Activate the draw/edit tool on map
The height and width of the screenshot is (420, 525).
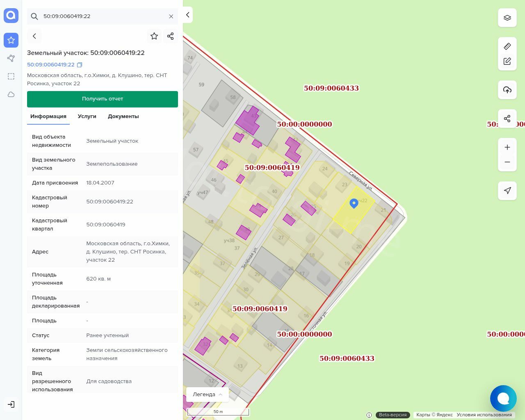507,61
